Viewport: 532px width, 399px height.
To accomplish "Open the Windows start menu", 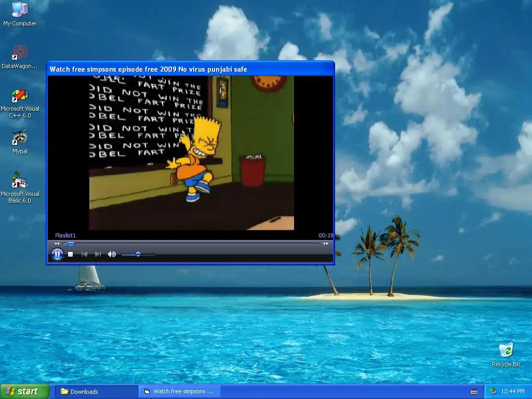I will coord(25,392).
